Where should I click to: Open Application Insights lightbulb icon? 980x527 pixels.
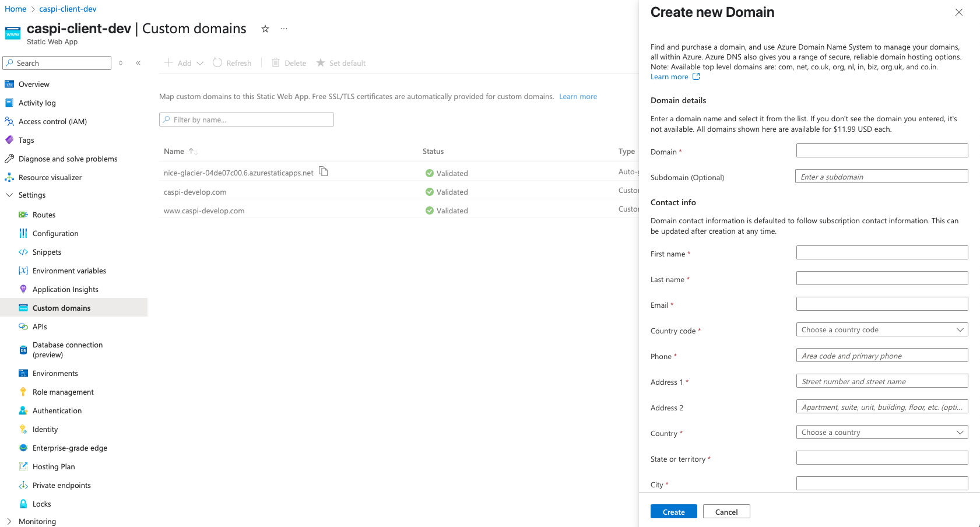point(23,289)
